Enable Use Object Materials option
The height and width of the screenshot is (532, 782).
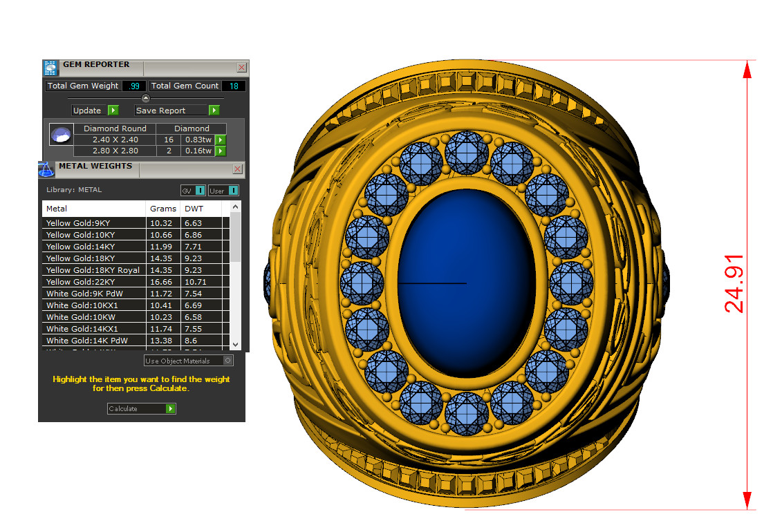coord(228,361)
